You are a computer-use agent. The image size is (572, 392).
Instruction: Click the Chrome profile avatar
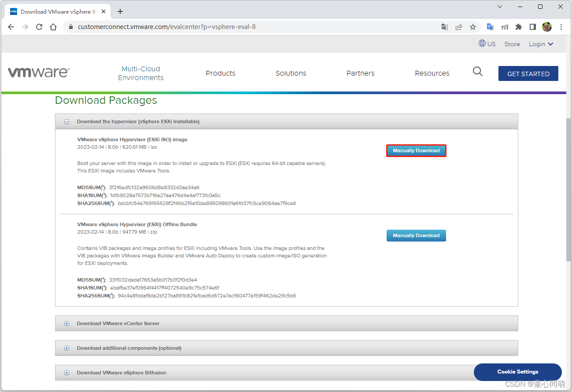[x=546, y=27]
